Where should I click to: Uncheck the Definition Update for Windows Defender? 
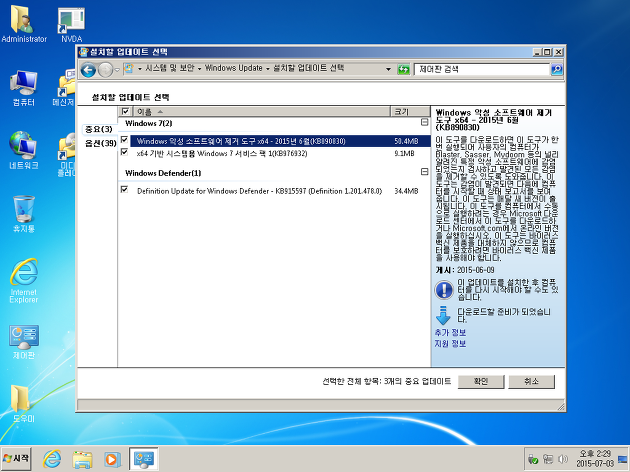point(125,189)
